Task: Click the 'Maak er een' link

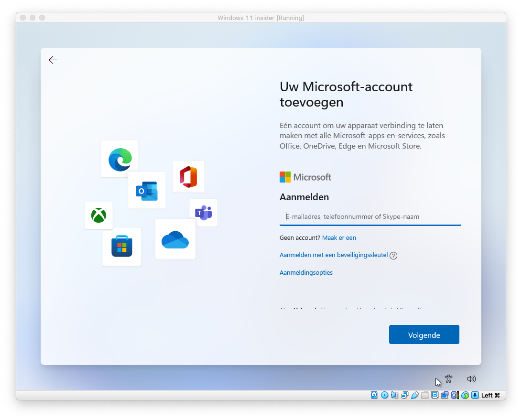Action: [339, 238]
